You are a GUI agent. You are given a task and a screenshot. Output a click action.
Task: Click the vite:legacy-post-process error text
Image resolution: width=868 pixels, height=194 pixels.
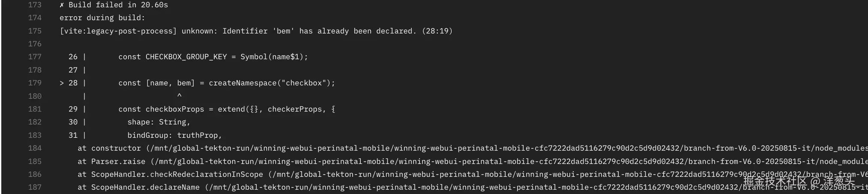(256, 31)
